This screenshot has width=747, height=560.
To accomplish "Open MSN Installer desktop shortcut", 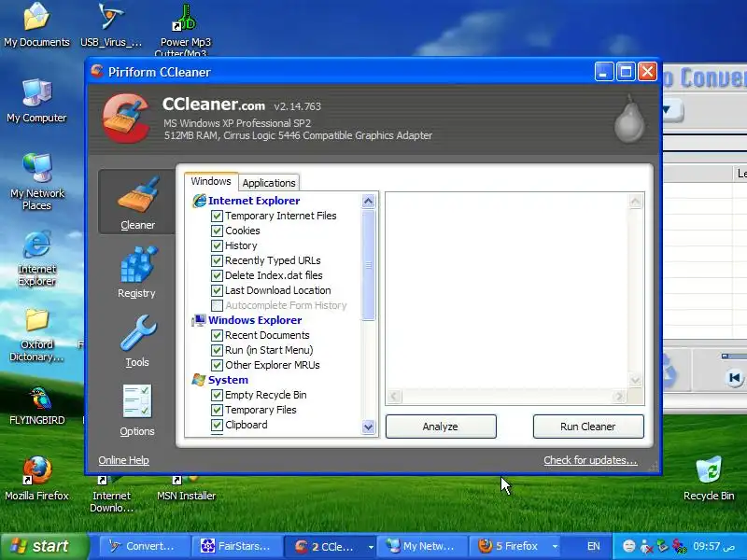I will coord(186,488).
